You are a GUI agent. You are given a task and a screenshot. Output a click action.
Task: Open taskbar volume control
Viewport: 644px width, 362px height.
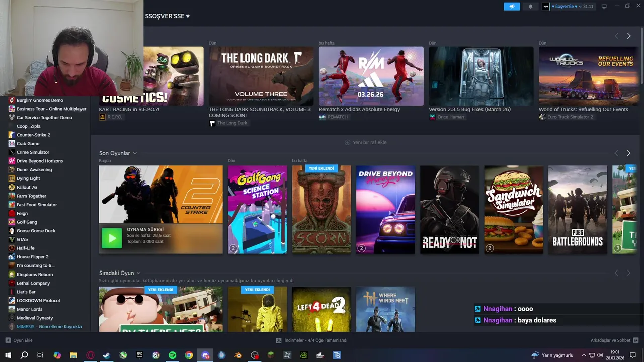click(x=600, y=355)
